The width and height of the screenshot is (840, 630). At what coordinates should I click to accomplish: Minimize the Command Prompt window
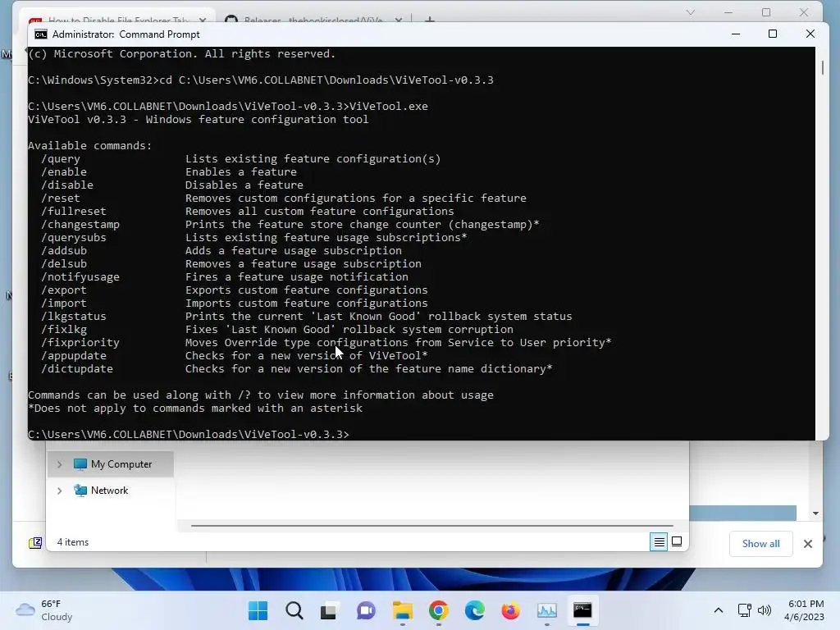pos(736,34)
